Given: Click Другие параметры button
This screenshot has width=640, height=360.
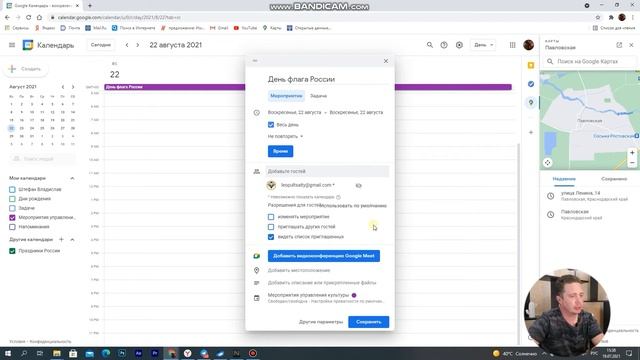Looking at the screenshot, I should tap(321, 322).
